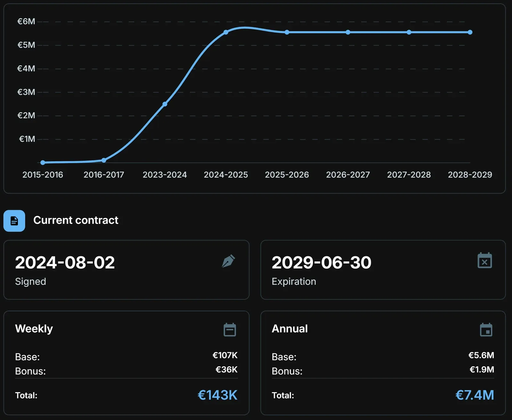Click the Annual card title
Viewport: 512px width, 420px height.
point(290,329)
